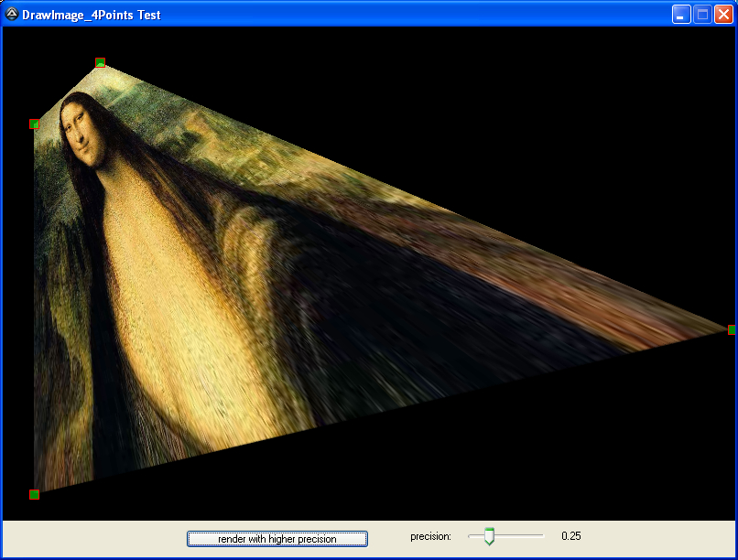Image resolution: width=738 pixels, height=560 pixels.
Task: Maximize the DrawImage_4Points Test window
Action: (x=702, y=14)
